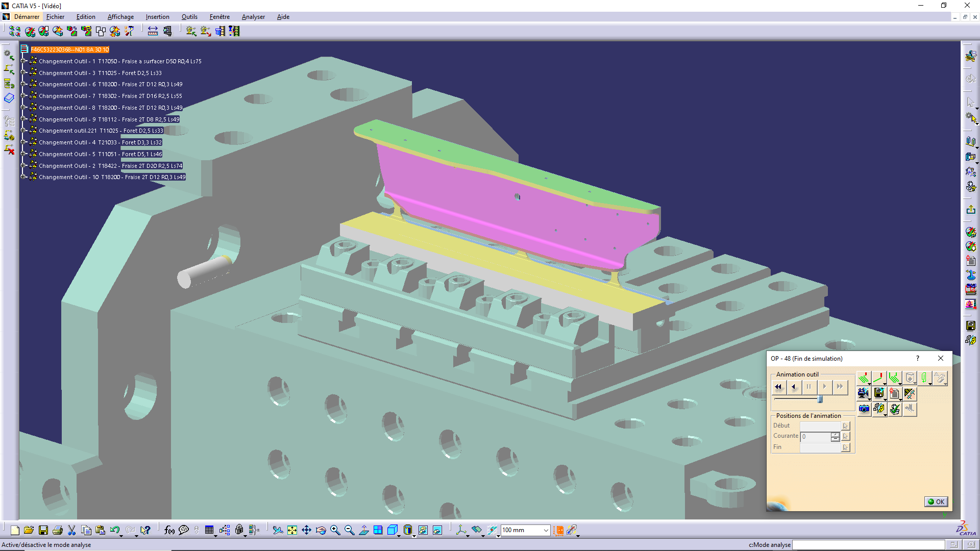Expand the Changement Outil - 10 T18200 node

[23, 177]
